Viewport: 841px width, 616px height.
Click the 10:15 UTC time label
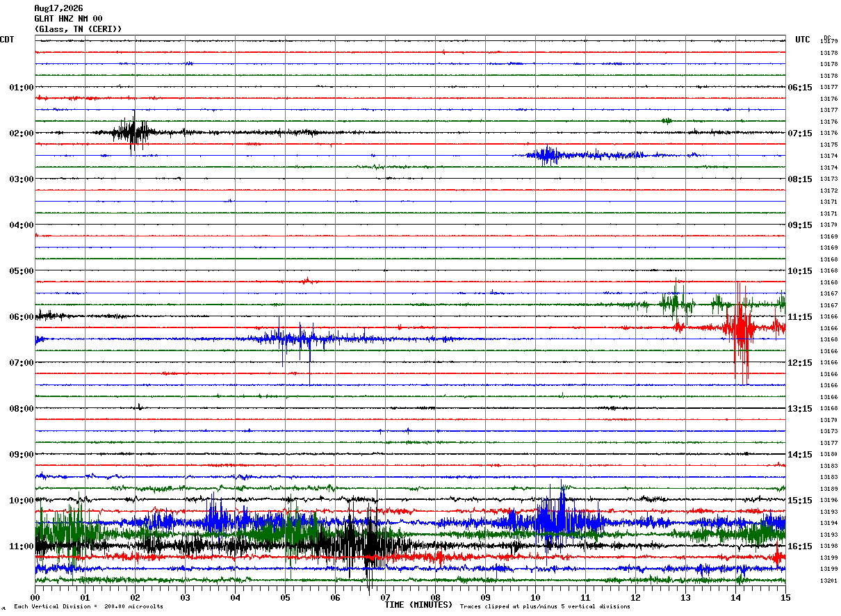799,271
